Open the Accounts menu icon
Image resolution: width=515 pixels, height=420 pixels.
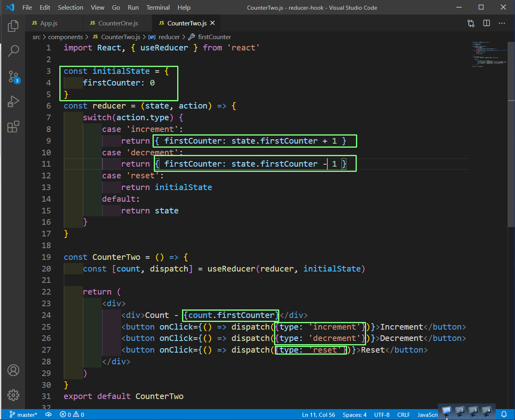[x=13, y=370]
